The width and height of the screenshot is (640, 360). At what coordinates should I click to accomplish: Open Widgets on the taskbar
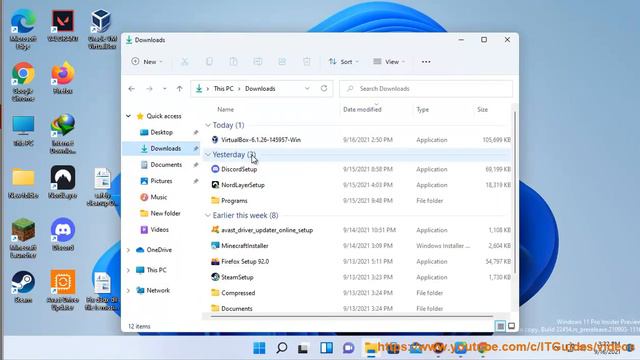point(326,348)
